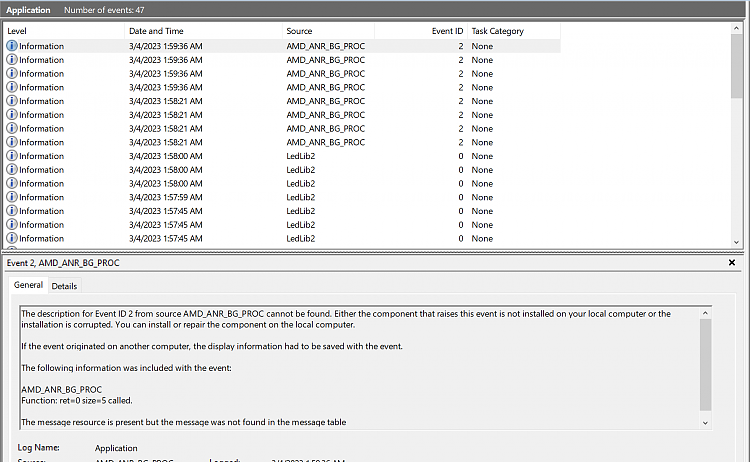This screenshot has height=462, width=750.
Task: Sort events by Source column header
Action: (328, 31)
